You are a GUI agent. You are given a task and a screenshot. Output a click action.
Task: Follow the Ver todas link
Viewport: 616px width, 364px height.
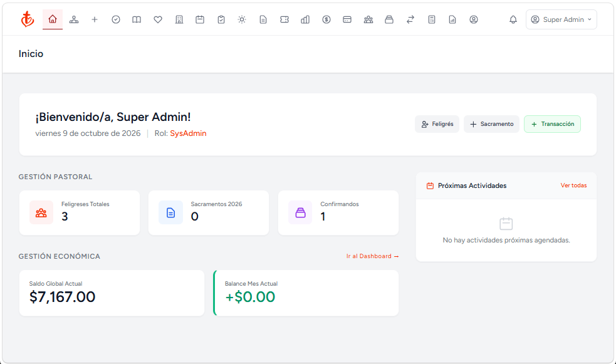[573, 185]
